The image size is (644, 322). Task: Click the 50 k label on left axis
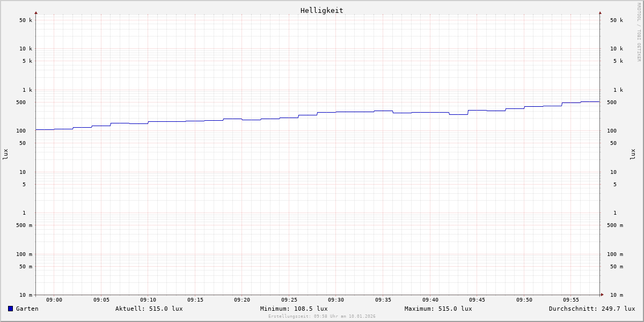[26, 20]
